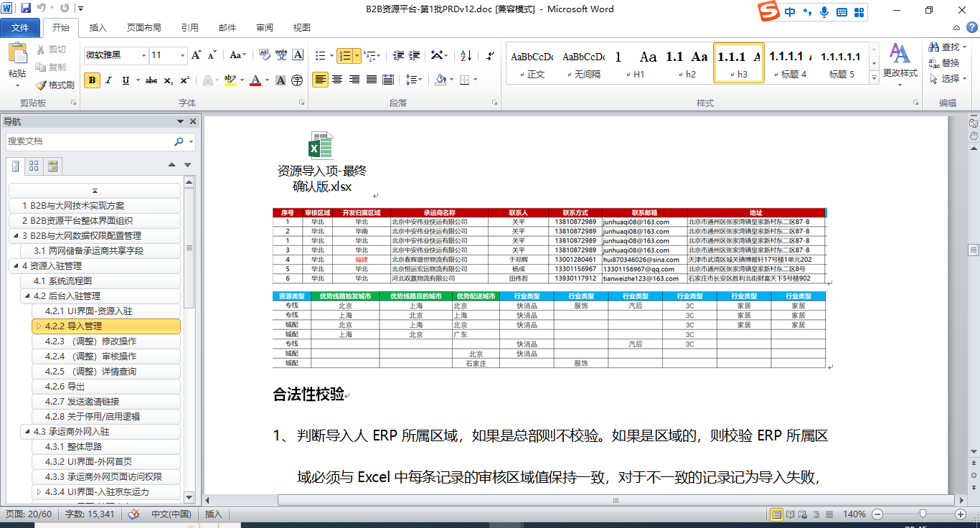Click the phonetic guide (wén) icon
Screen dimensions: 980x528
(x=281, y=55)
